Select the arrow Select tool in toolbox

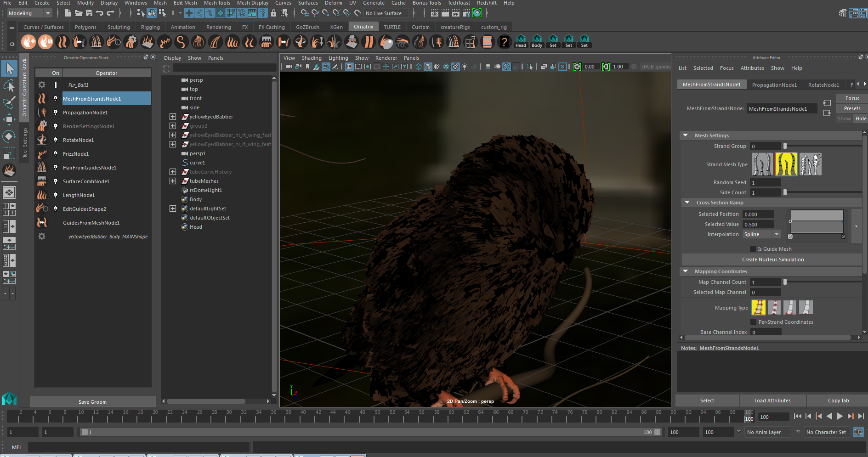pos(9,69)
